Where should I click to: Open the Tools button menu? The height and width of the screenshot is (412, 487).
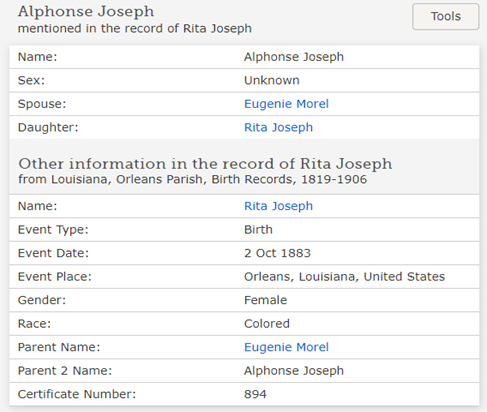(446, 17)
